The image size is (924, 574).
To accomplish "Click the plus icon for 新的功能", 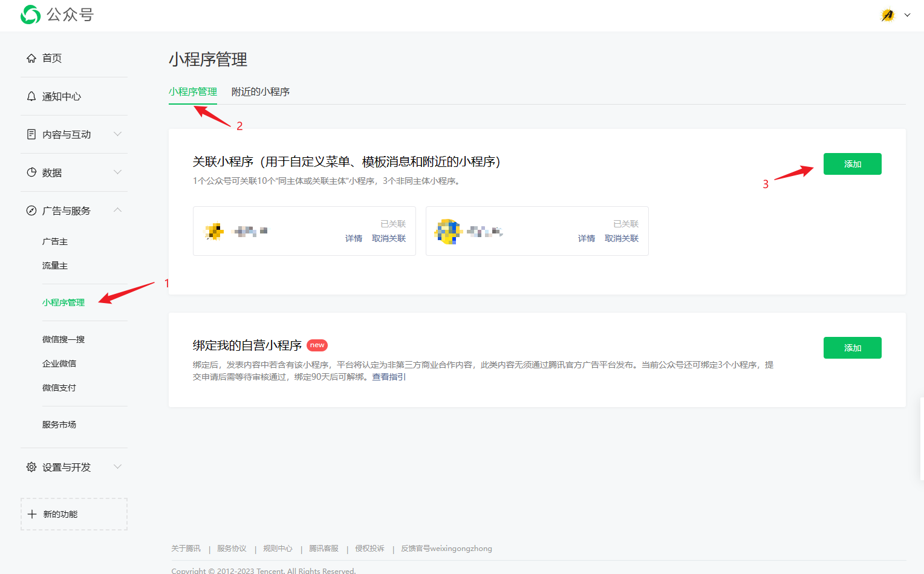I will [32, 514].
